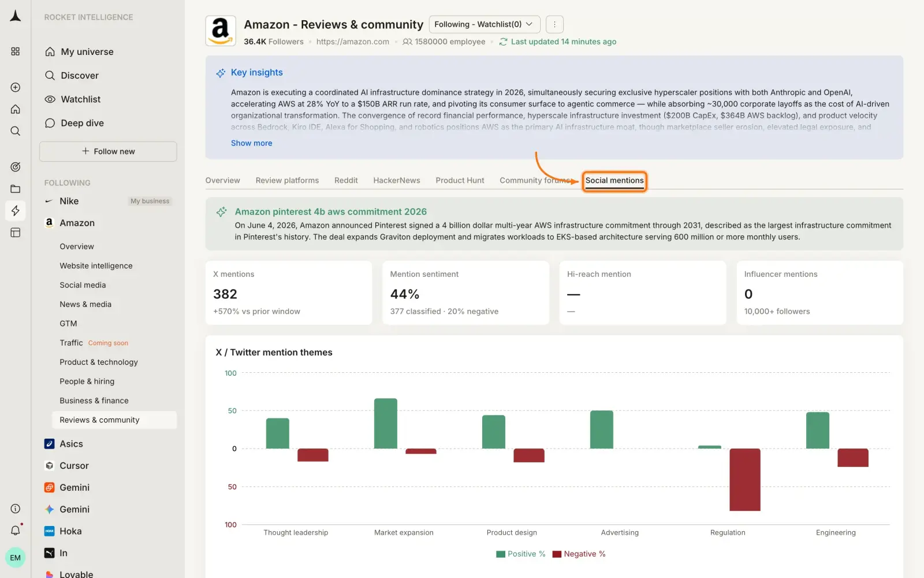The width and height of the screenshot is (924, 578).
Task: Open the HackerNews tab
Action: pyautogui.click(x=397, y=180)
